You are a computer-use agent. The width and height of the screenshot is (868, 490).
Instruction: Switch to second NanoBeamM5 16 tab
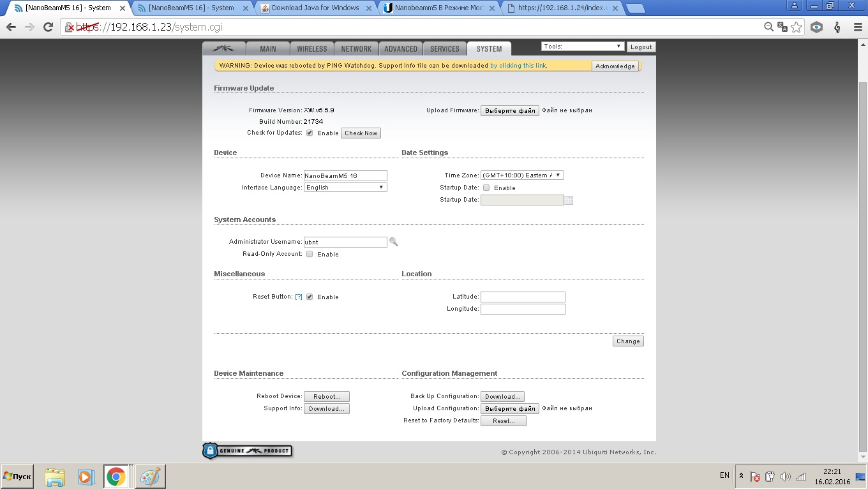(191, 8)
